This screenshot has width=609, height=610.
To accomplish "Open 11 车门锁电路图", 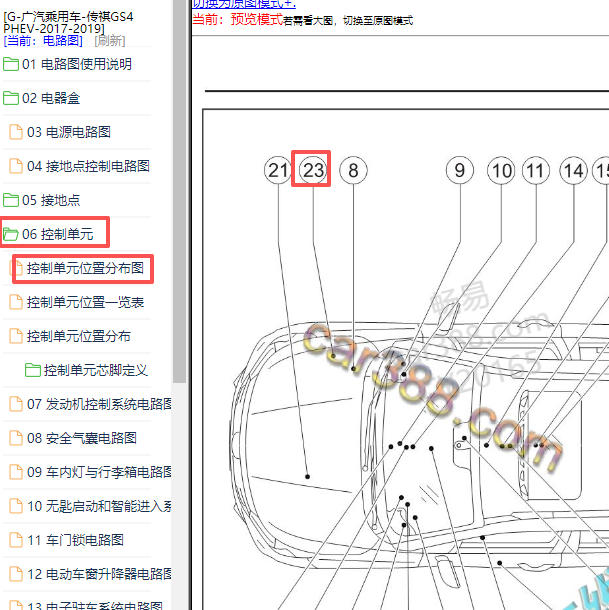I will (x=75, y=540).
